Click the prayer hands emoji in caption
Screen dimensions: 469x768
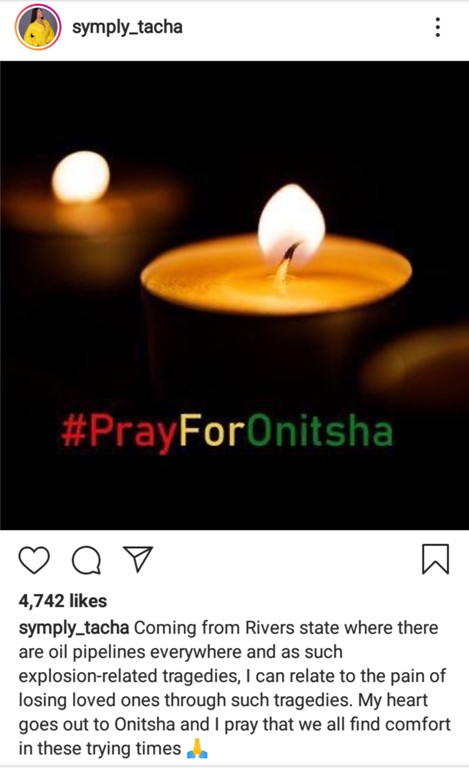197,748
